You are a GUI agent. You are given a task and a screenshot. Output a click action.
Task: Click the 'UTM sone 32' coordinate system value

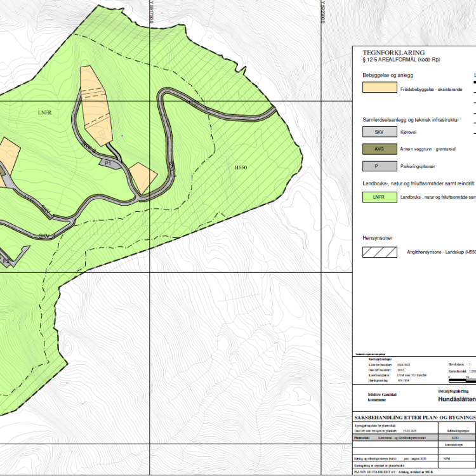click(x=412, y=375)
